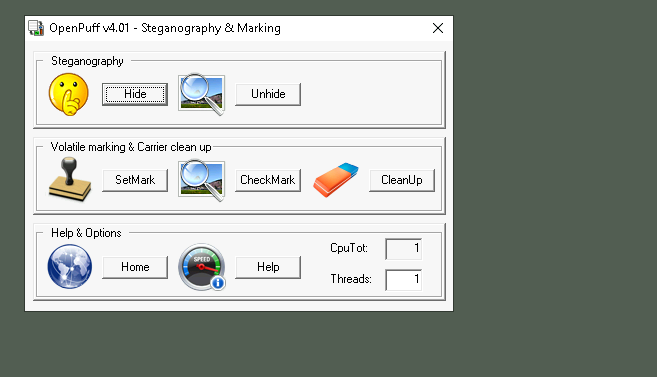The image size is (657, 377).
Task: Click the Steganography group label
Action: [x=87, y=61]
